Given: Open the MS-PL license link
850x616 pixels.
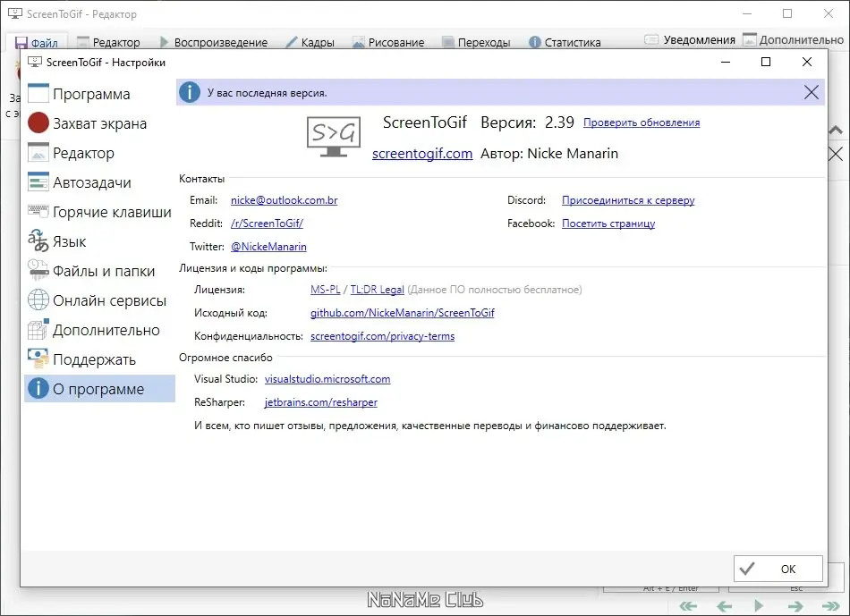Looking at the screenshot, I should (x=326, y=290).
